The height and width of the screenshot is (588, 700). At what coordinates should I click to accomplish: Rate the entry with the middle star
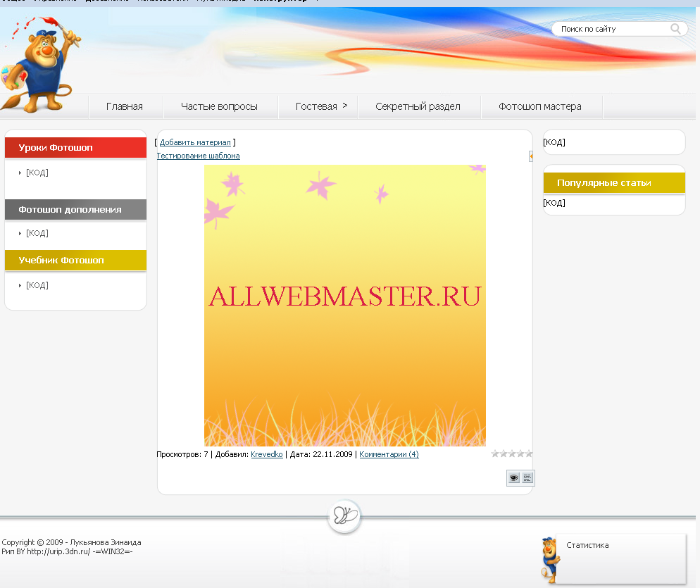[x=512, y=454]
